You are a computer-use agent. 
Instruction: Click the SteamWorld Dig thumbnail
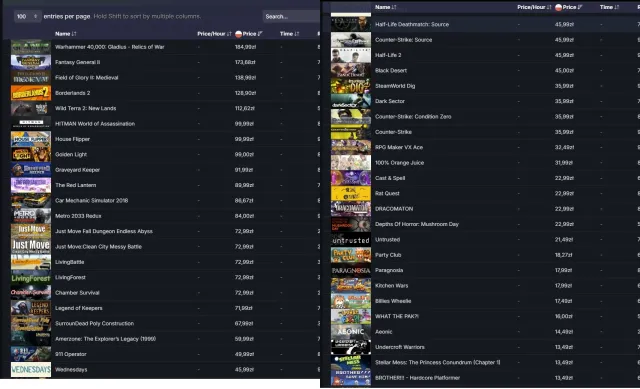tap(351, 86)
